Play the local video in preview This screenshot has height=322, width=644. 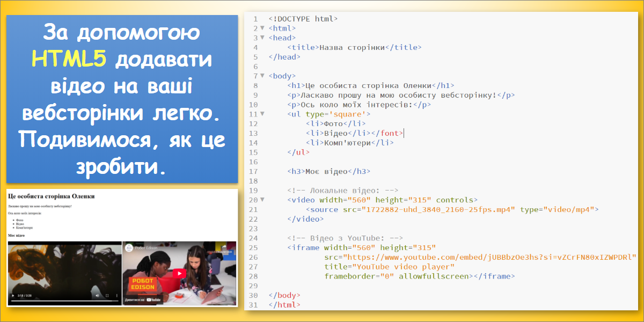tap(12, 296)
